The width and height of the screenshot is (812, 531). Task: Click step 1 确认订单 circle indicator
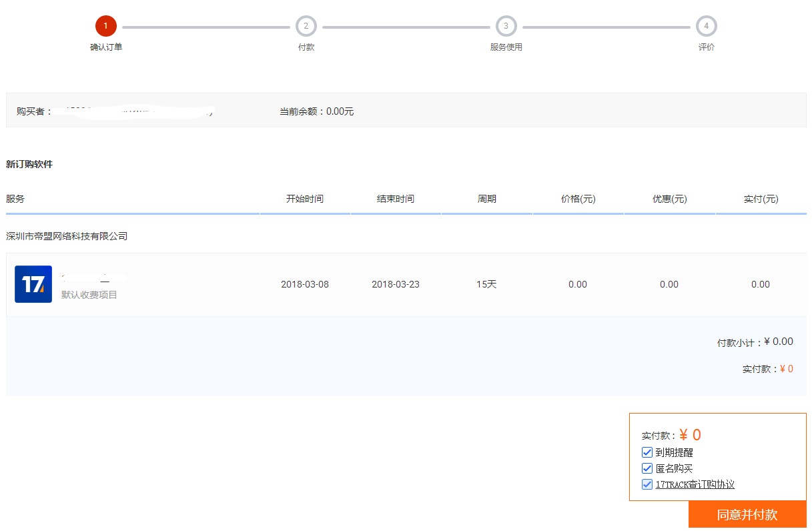point(105,25)
